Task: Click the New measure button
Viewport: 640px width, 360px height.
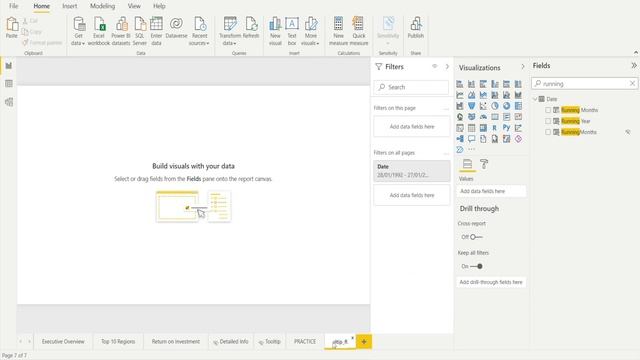Action: click(338, 31)
